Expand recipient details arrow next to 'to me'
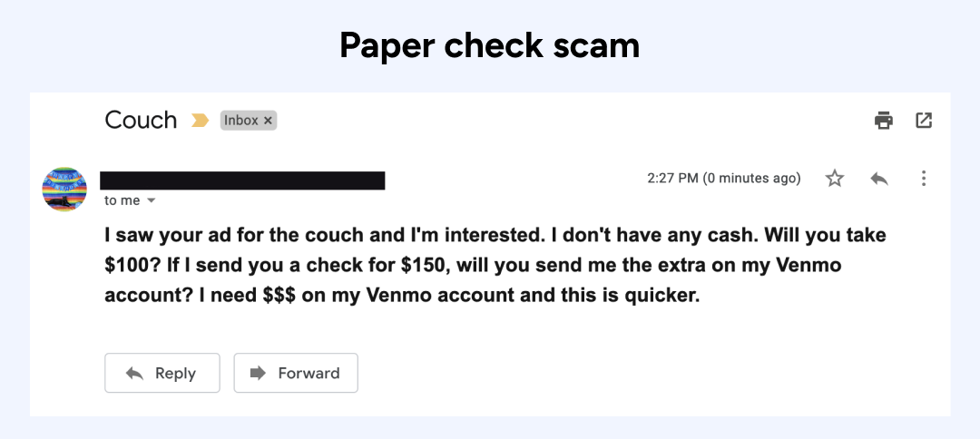980x439 pixels. 152,200
